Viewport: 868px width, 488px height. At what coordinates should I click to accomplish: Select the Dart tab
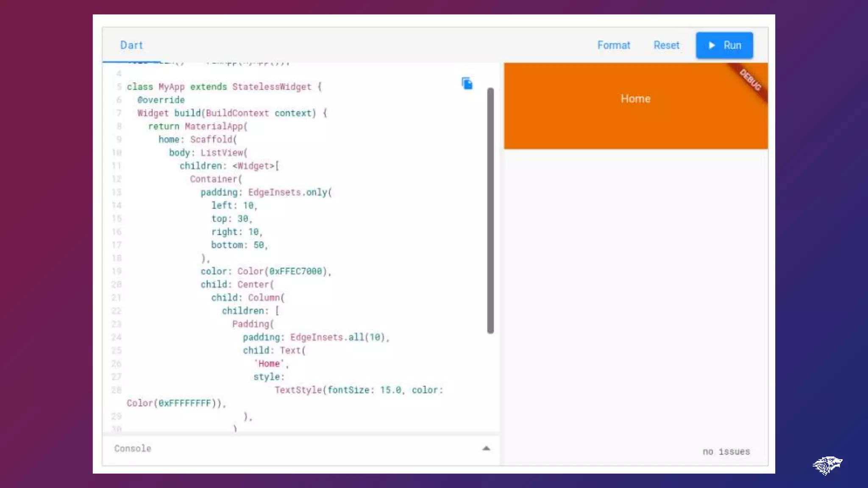click(131, 45)
